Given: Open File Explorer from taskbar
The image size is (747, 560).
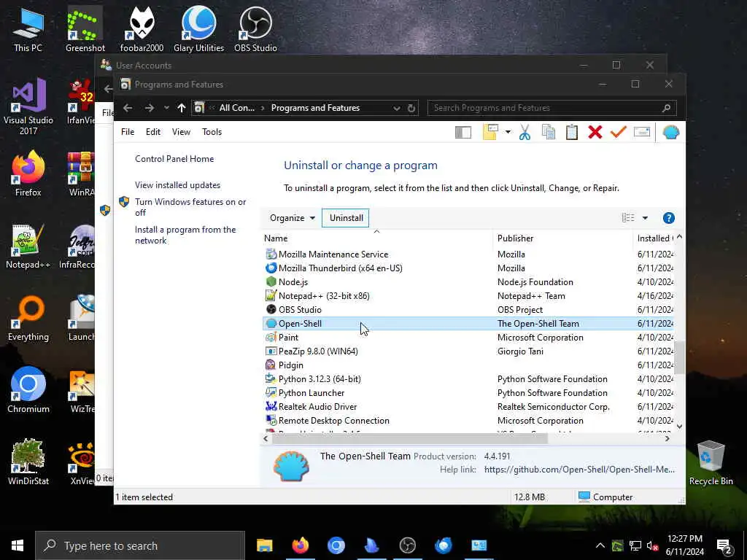Looking at the screenshot, I should 264,545.
